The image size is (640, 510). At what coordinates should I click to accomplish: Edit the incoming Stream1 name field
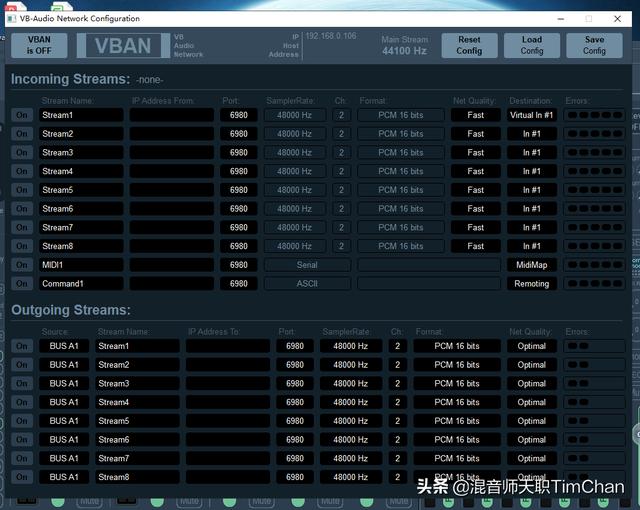[81, 115]
